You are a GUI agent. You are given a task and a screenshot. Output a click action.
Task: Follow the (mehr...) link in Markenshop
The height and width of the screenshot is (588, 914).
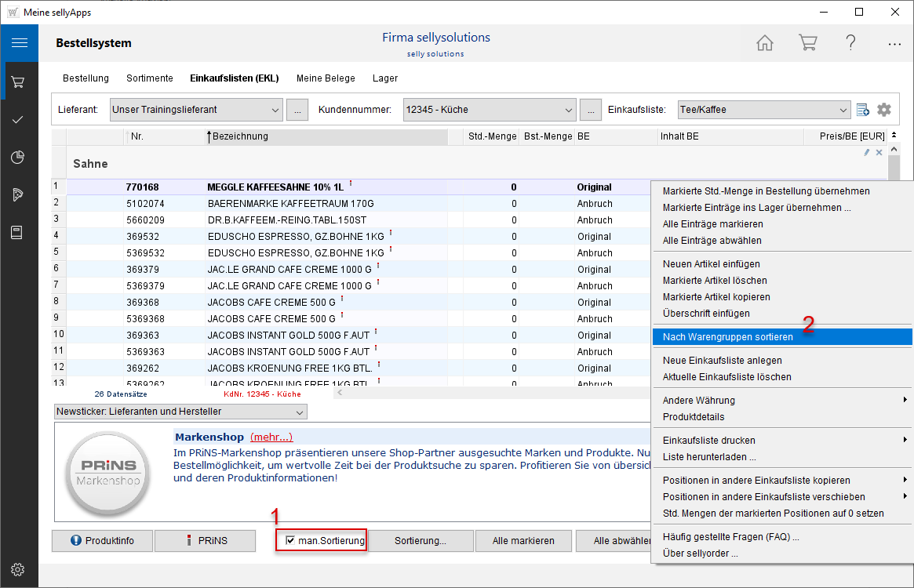[271, 437]
